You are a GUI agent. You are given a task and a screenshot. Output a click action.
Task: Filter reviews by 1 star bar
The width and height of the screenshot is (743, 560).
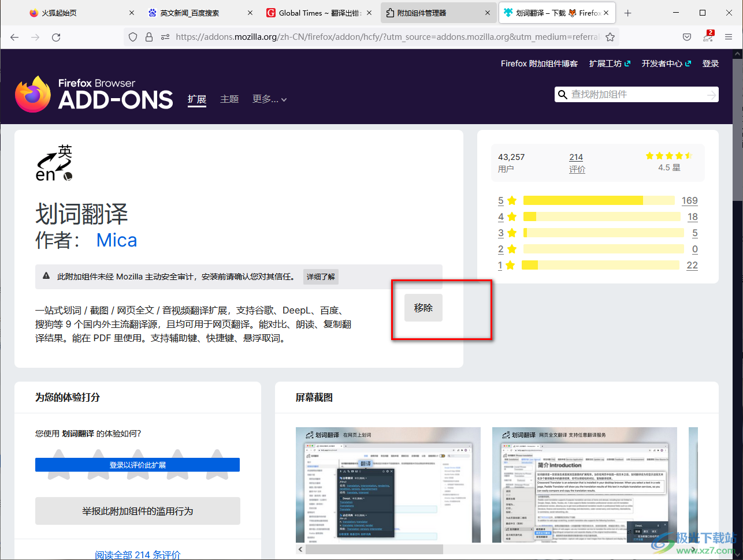(601, 265)
